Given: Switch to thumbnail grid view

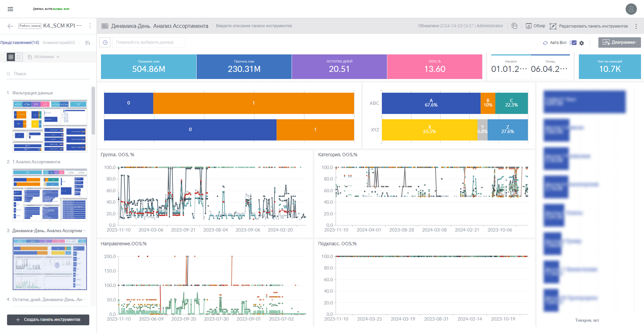Looking at the screenshot, I should click(x=11, y=57).
